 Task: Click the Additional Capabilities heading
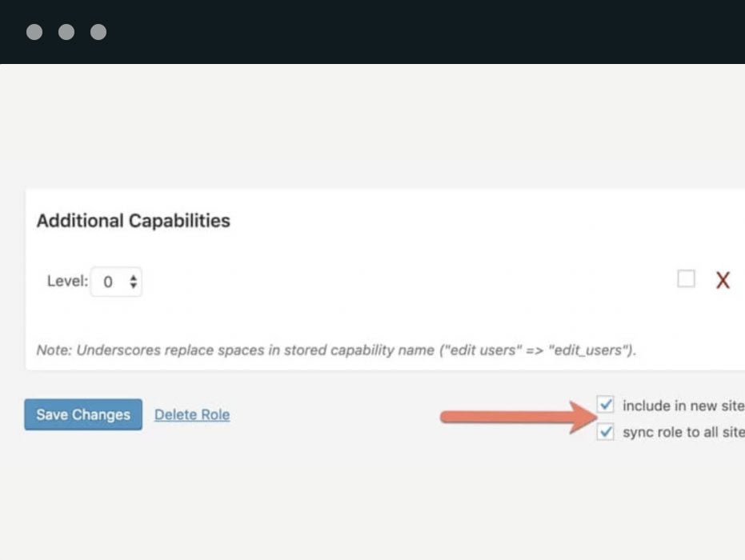click(x=134, y=221)
